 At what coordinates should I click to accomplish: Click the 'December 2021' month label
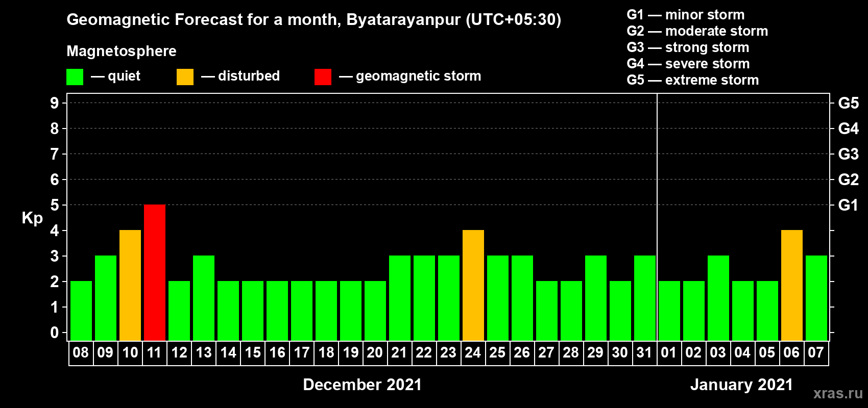point(363,385)
